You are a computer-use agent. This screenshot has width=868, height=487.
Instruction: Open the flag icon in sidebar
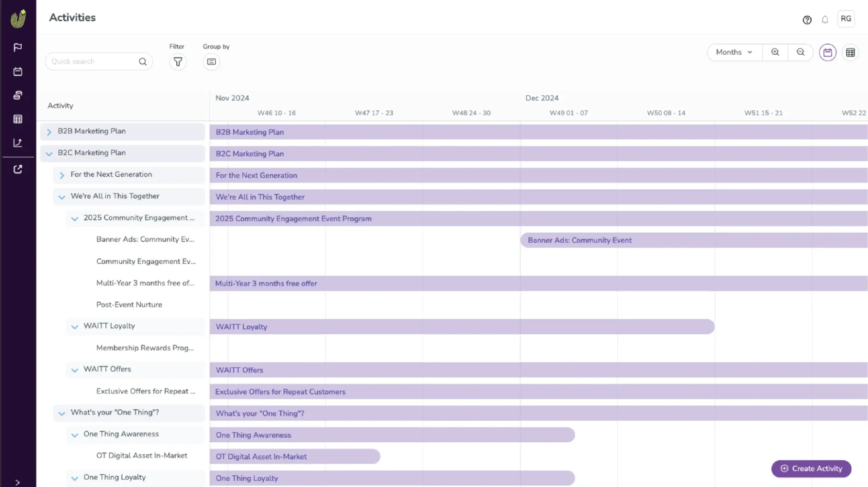tap(18, 47)
